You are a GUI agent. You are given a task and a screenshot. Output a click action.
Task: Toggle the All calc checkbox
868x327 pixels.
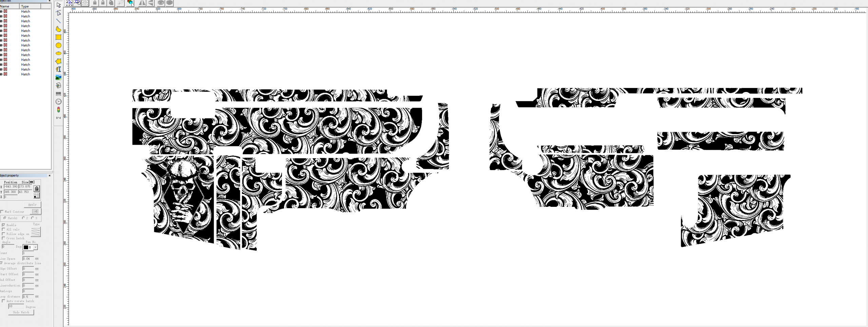pos(3,229)
